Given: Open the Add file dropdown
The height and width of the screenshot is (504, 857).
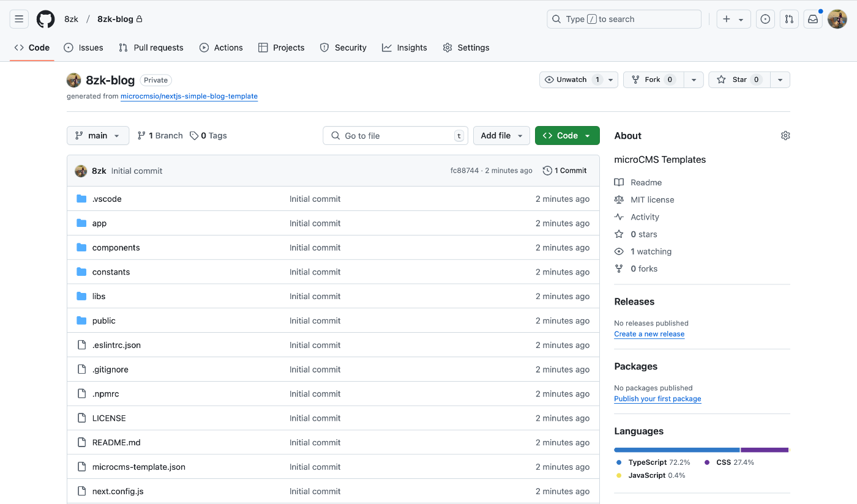Looking at the screenshot, I should click(501, 136).
